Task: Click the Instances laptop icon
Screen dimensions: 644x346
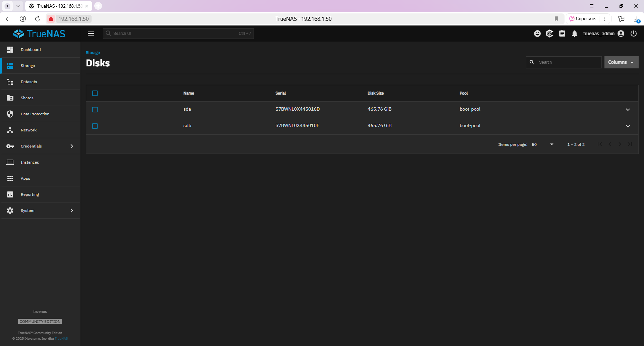Action: [x=10, y=162]
